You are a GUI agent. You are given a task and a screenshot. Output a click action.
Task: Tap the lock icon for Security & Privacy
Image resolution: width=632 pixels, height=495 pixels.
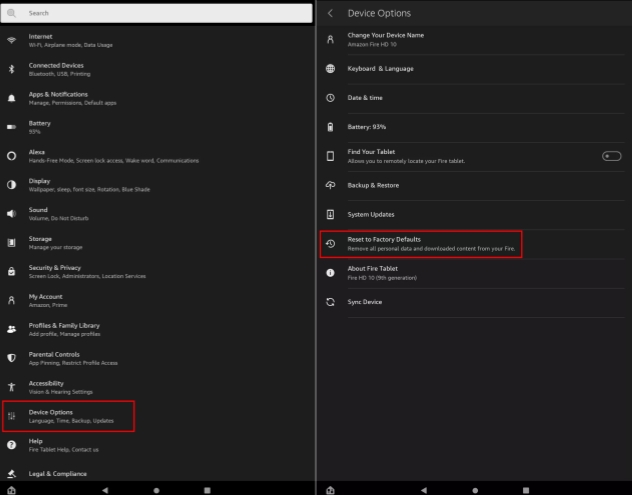click(12, 271)
